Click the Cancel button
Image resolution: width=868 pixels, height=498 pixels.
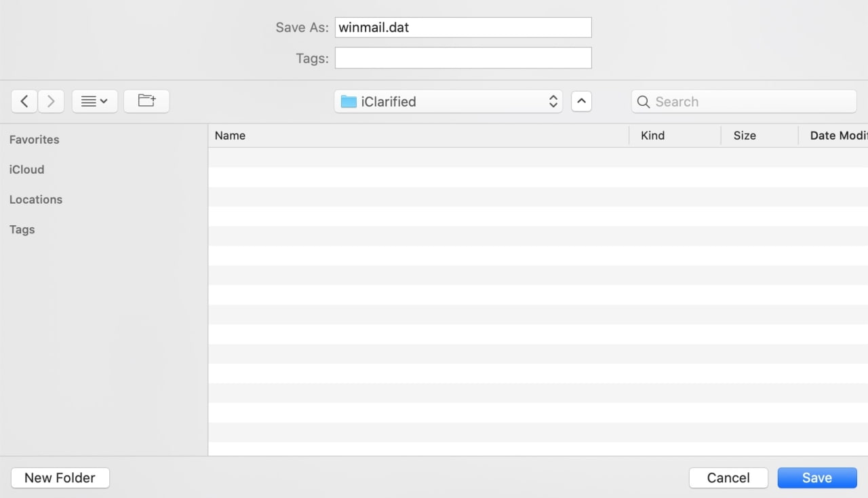click(728, 478)
